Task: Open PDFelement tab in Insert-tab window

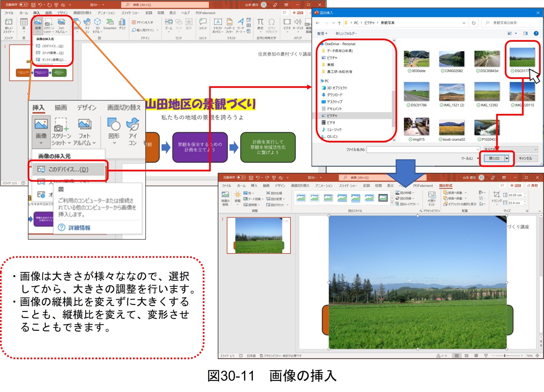Action: tap(205, 13)
